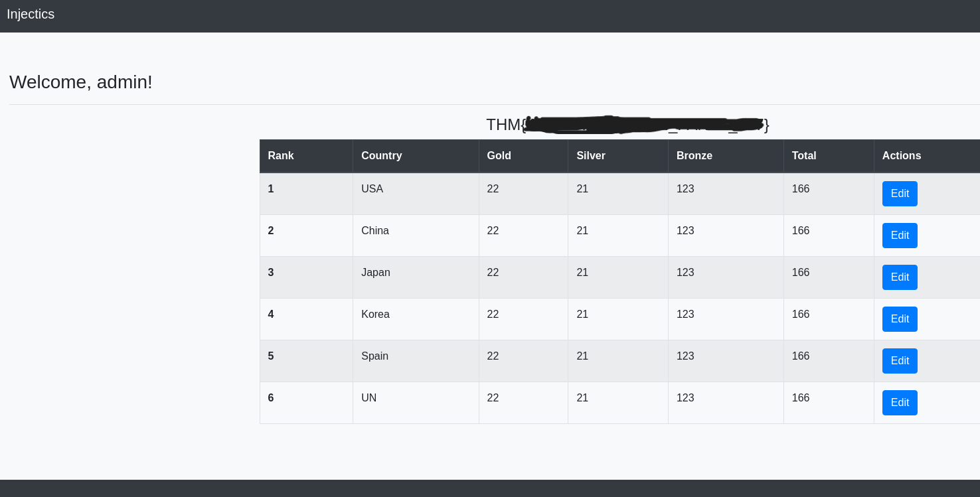Open Edit for Japan row
Image resolution: width=980 pixels, height=497 pixels.
[899, 277]
